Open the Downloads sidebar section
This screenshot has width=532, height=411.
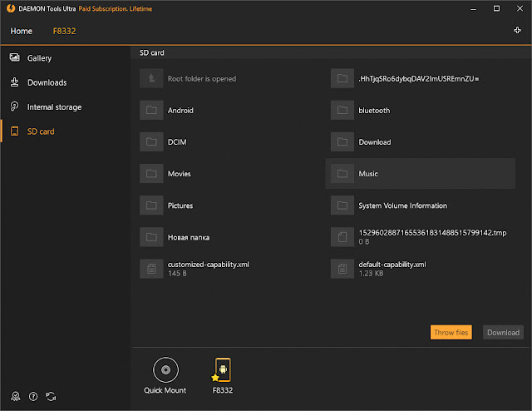(65, 82)
